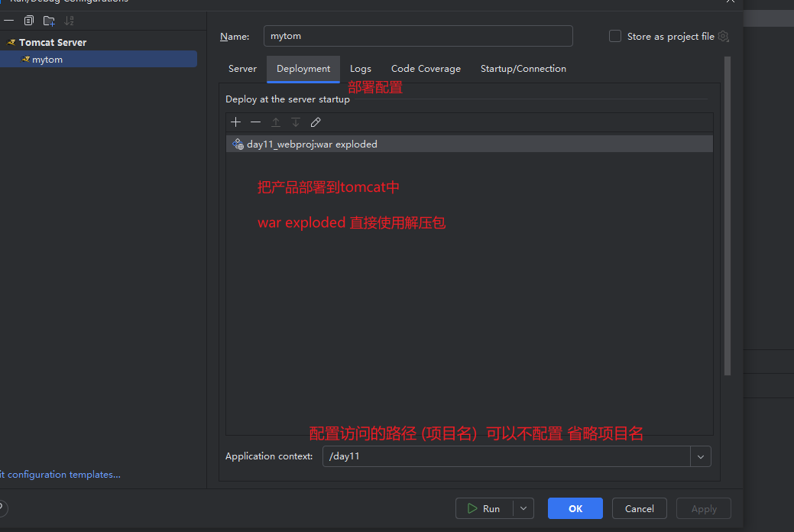This screenshot has width=794, height=532.
Task: Open the Startup/Connection tab
Action: coord(523,69)
